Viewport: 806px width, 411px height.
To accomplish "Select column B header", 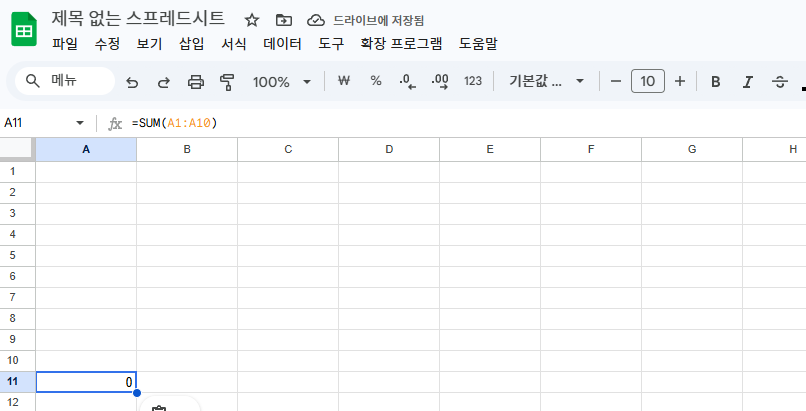I will point(187,150).
